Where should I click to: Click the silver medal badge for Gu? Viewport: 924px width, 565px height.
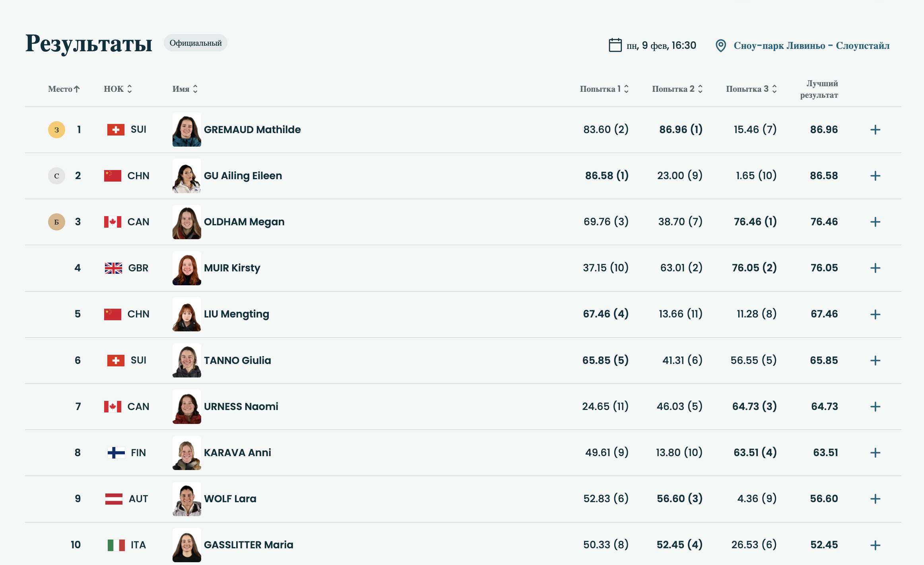[56, 176]
